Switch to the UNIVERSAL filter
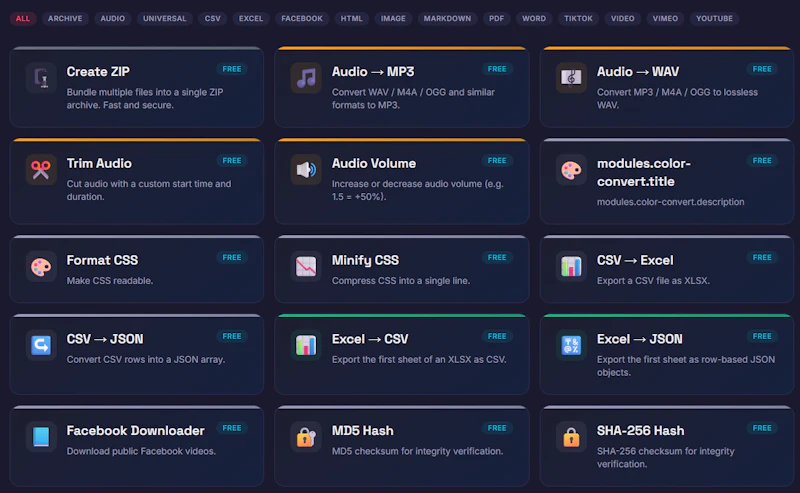The image size is (800, 493). pyautogui.click(x=164, y=18)
